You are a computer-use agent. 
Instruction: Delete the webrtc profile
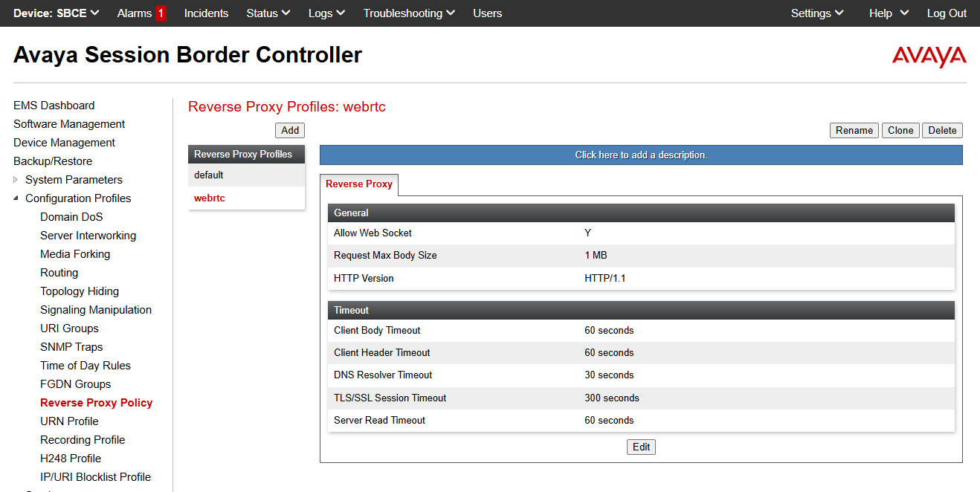[942, 131]
